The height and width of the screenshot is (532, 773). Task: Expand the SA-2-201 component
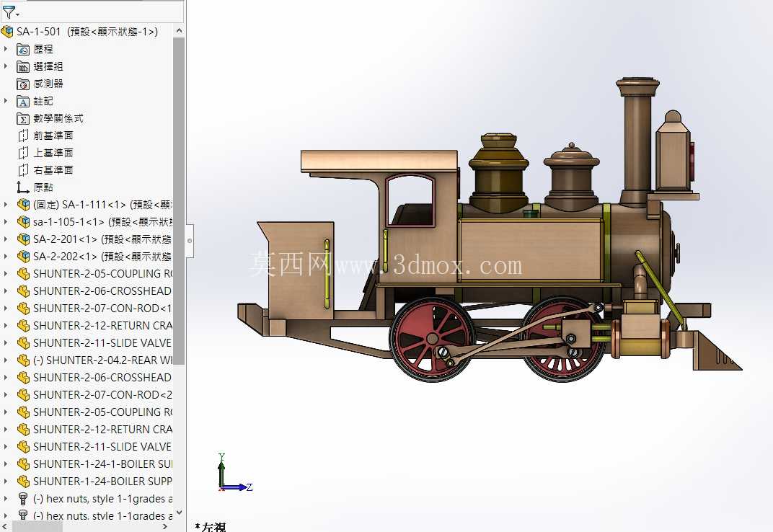(x=6, y=239)
